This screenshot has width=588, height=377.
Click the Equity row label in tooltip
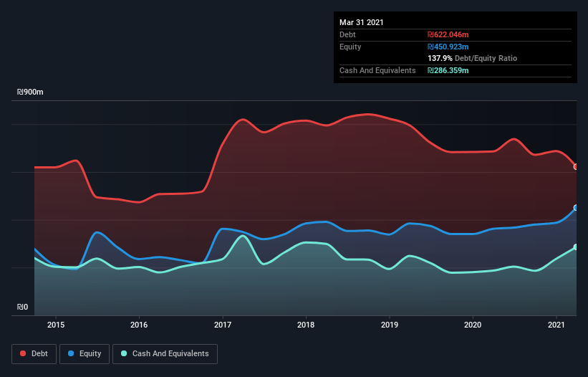pyautogui.click(x=350, y=47)
